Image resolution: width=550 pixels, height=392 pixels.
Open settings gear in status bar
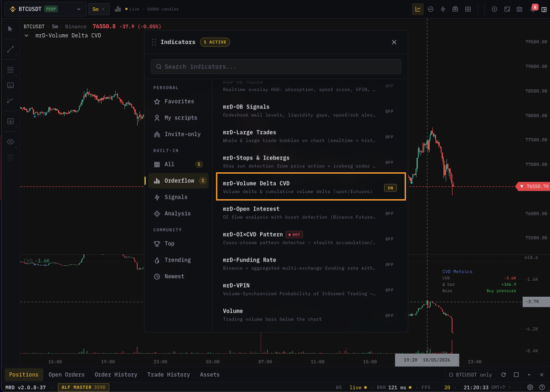[x=530, y=387]
